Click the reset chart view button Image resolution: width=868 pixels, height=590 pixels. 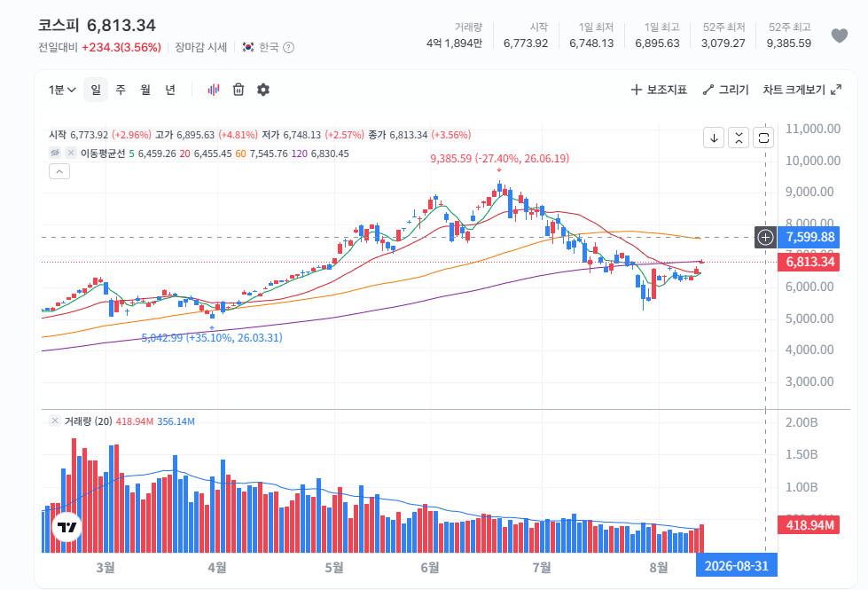764,138
